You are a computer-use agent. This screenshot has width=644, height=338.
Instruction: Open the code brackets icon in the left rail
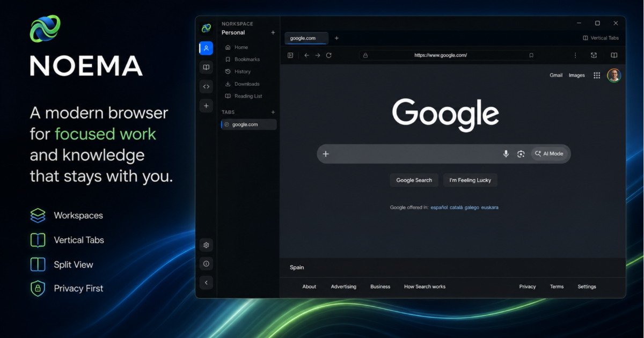[x=206, y=86]
